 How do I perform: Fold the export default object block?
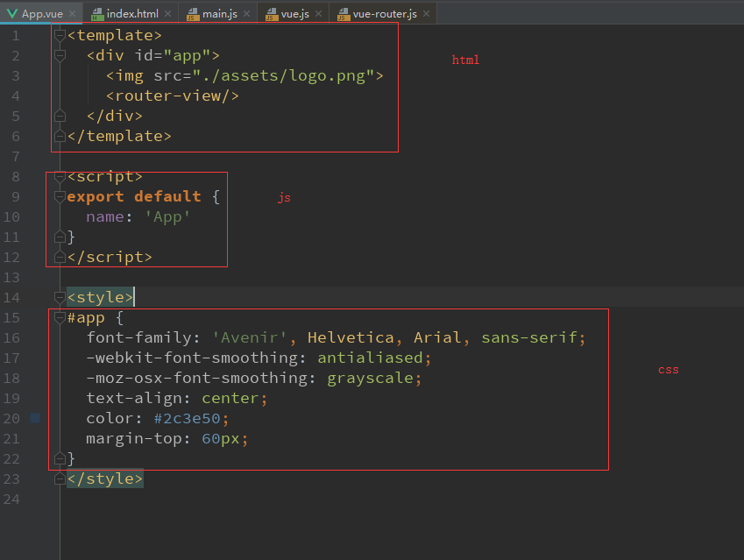click(60, 196)
